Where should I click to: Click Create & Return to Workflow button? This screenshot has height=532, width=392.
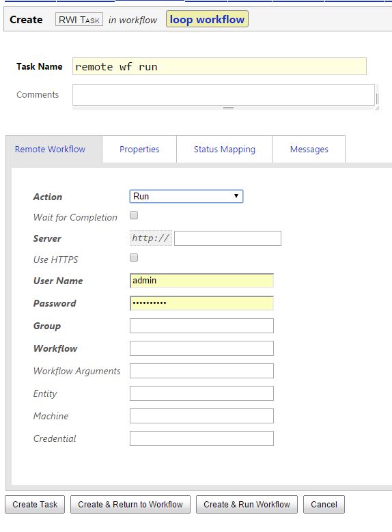[x=130, y=505]
